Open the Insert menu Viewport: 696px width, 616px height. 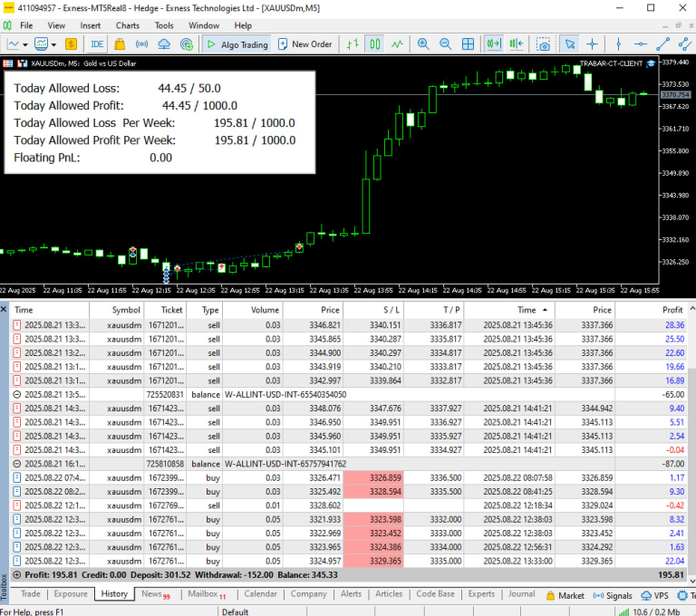(90, 25)
